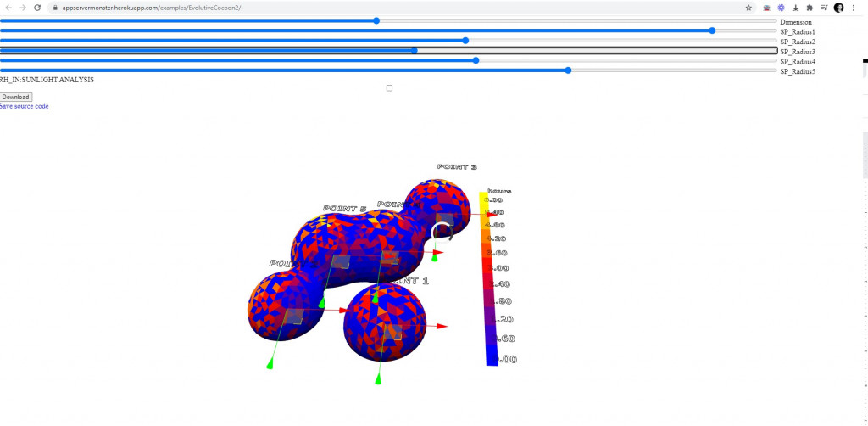Viewport: 868px width, 426px height.
Task: Click the SP_Radius1 slider handle
Action: pyautogui.click(x=712, y=31)
